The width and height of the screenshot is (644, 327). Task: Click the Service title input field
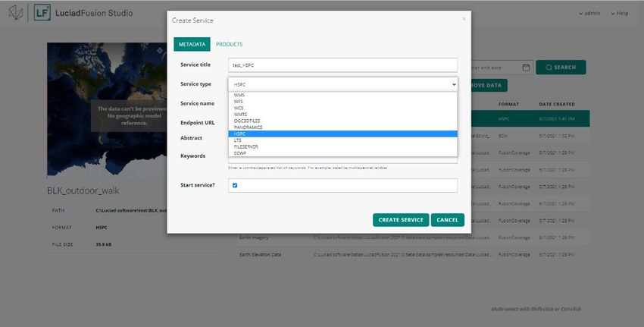342,65
